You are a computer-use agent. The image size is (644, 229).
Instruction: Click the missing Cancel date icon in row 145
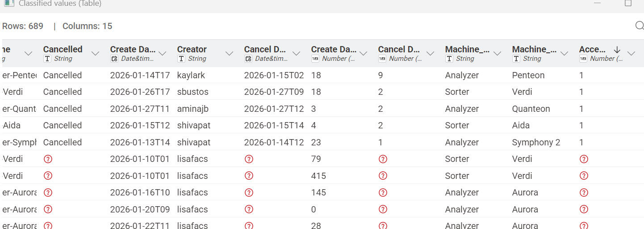point(249,193)
